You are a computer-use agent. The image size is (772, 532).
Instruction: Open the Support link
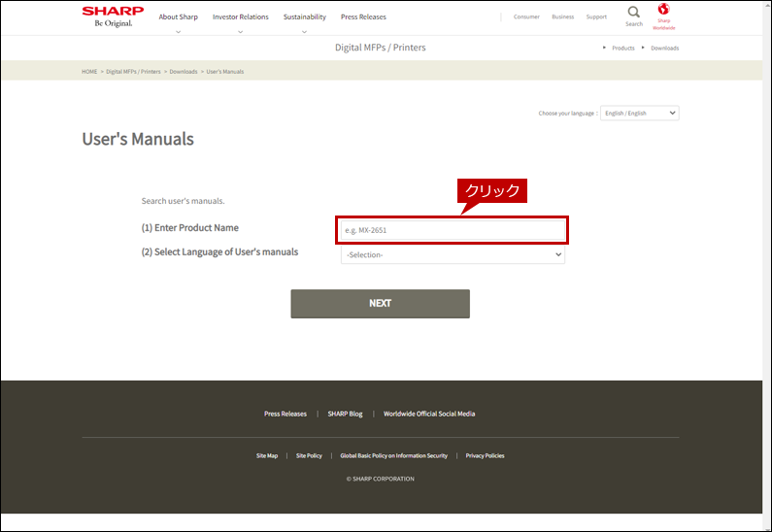[x=596, y=17]
